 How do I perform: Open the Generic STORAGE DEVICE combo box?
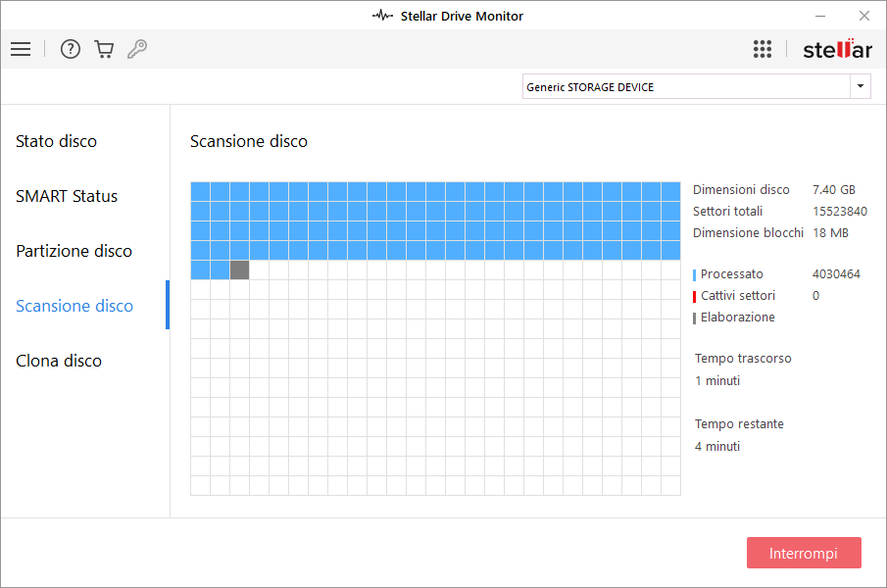[x=686, y=87]
